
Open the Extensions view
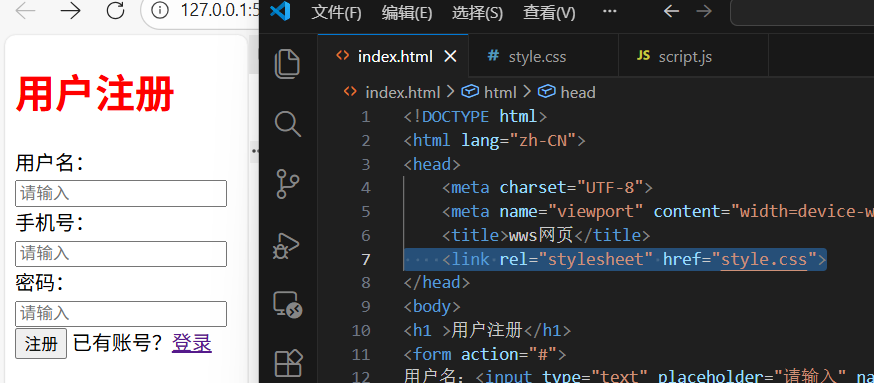tap(289, 363)
